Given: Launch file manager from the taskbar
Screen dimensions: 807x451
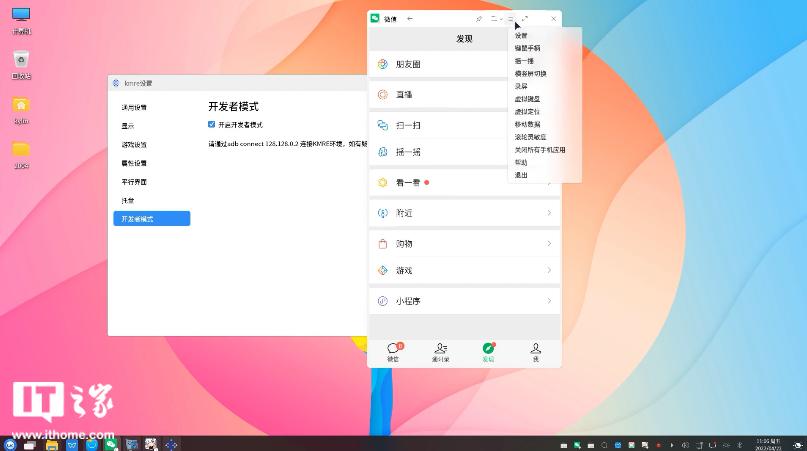Looking at the screenshot, I should [51, 445].
